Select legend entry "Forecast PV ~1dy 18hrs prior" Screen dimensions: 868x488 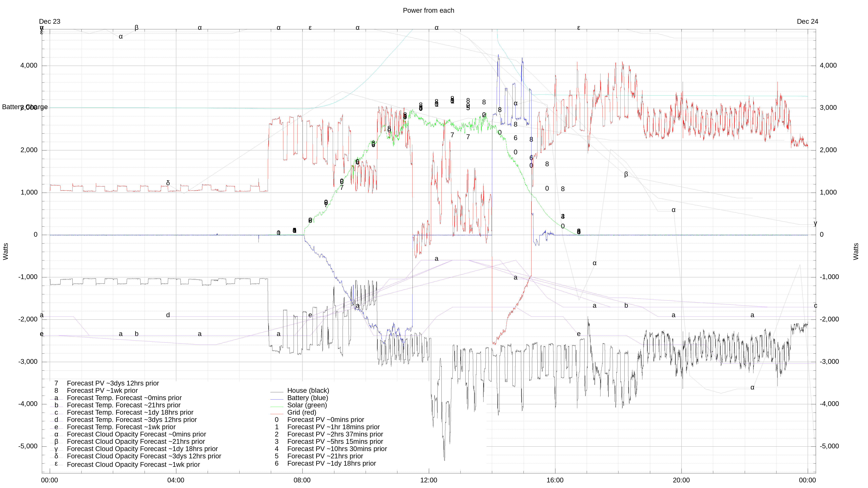pyautogui.click(x=332, y=463)
